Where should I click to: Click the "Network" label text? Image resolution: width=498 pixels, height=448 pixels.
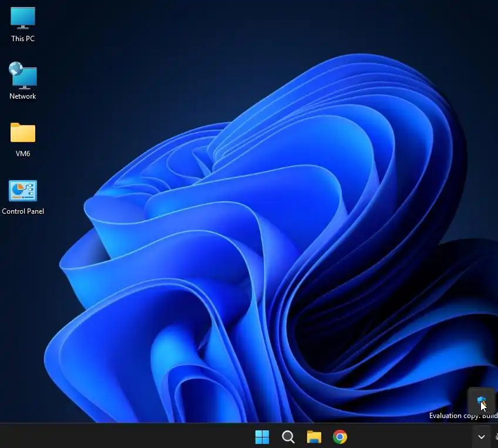[x=22, y=96]
